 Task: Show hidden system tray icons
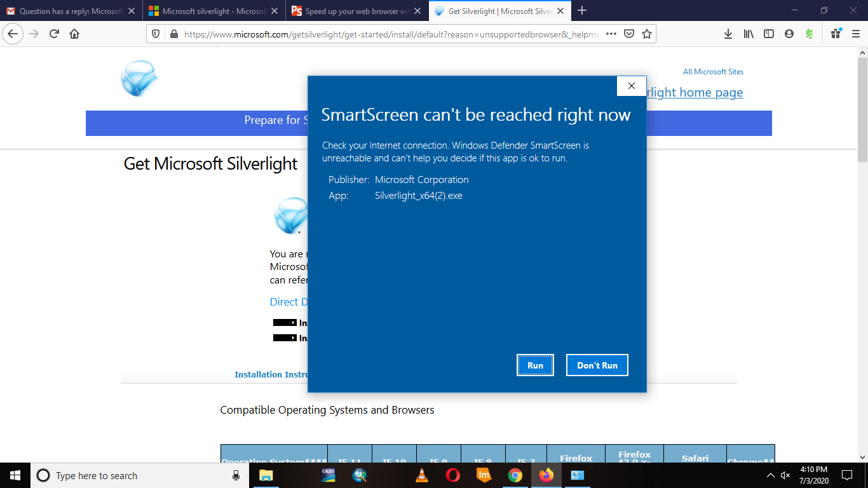[x=770, y=475]
